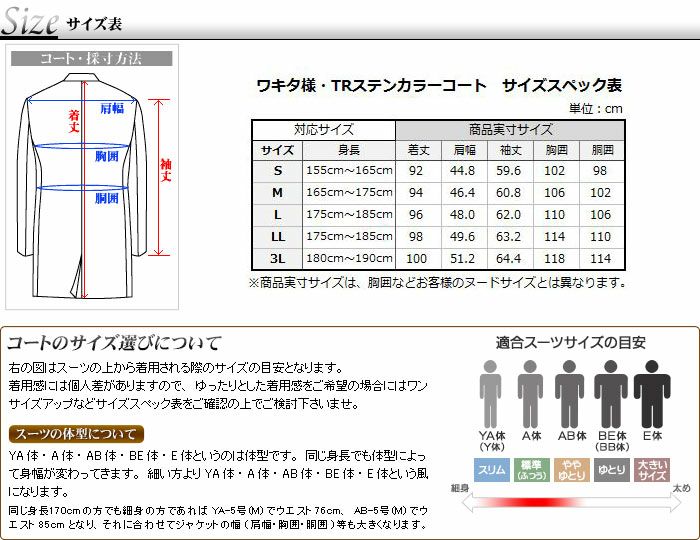This screenshot has width=700, height=540.
Task: Click the orange やや ゆとり label badge
Action: [571, 470]
